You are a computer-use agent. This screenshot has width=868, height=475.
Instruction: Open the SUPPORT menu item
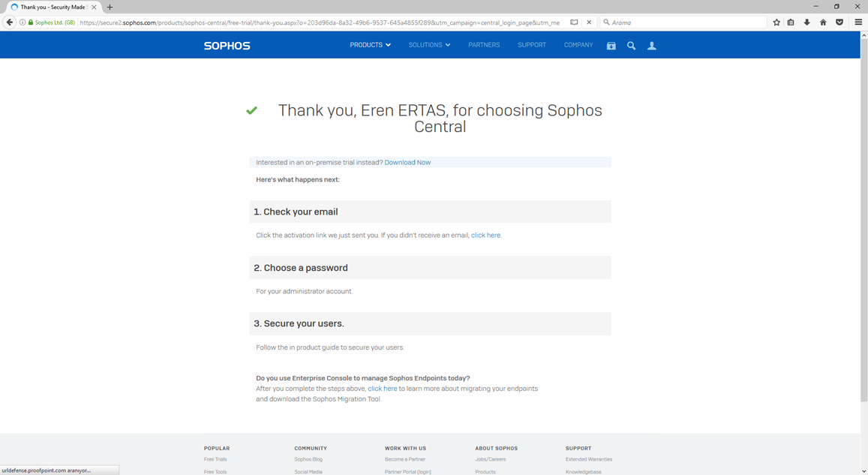click(x=531, y=45)
